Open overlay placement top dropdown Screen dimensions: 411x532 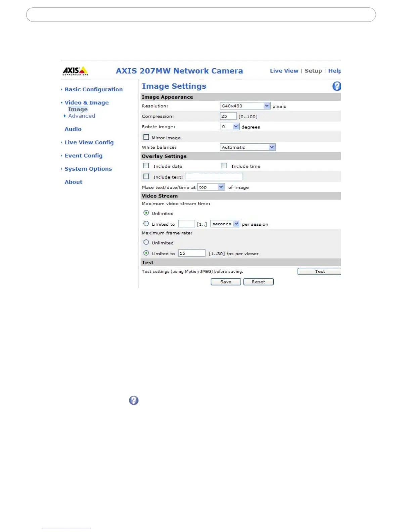coord(211,187)
